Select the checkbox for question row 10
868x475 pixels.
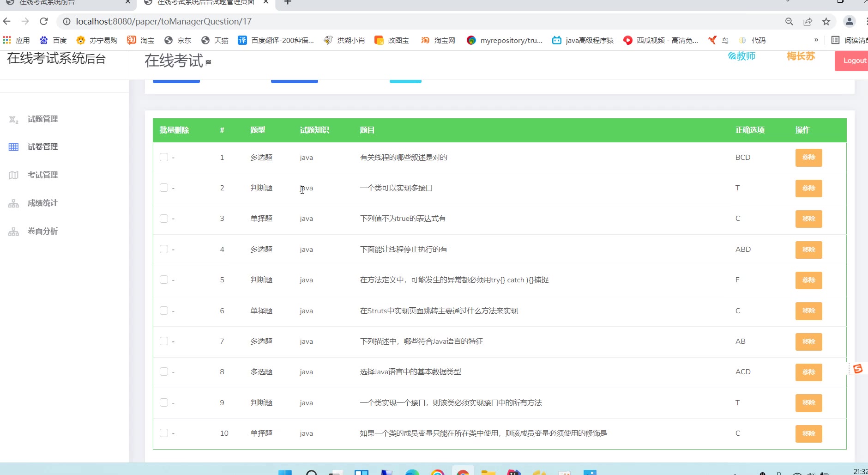tap(164, 433)
